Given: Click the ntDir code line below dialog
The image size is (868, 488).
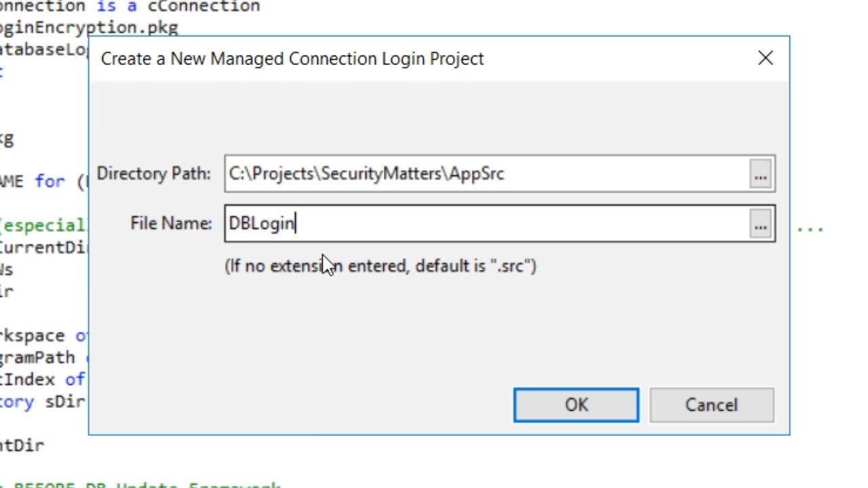Looking at the screenshot, I should (x=22, y=445).
